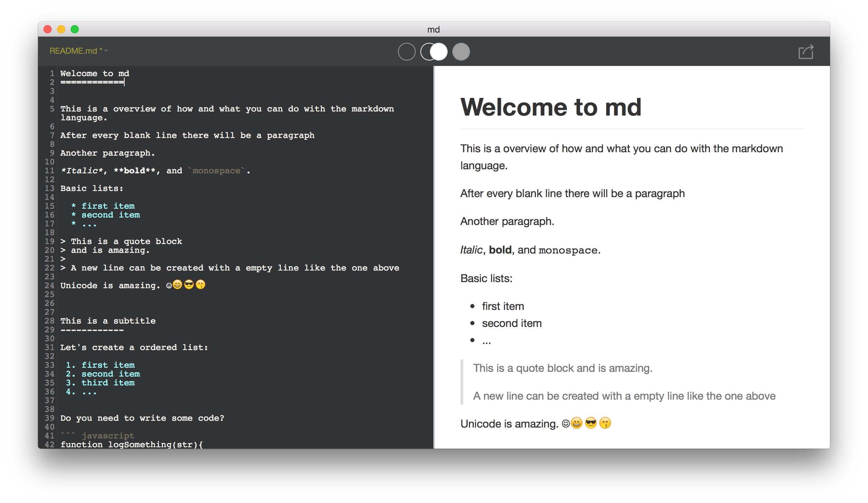Screen dimensions: 868x503
Task: Switch to preview-only view via the solid gray circle
Action: click(x=461, y=52)
